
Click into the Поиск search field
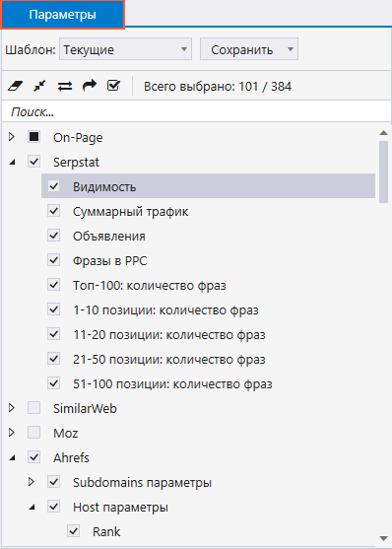point(196,112)
